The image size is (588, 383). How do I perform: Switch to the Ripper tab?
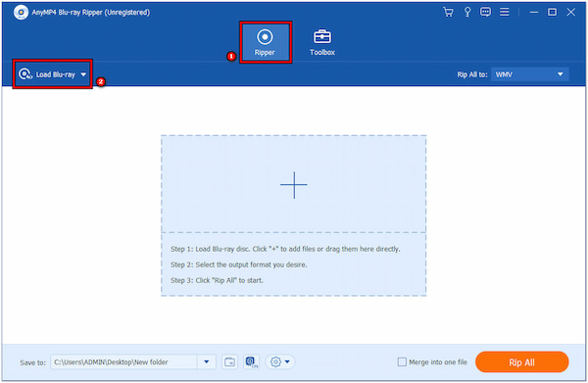[266, 42]
